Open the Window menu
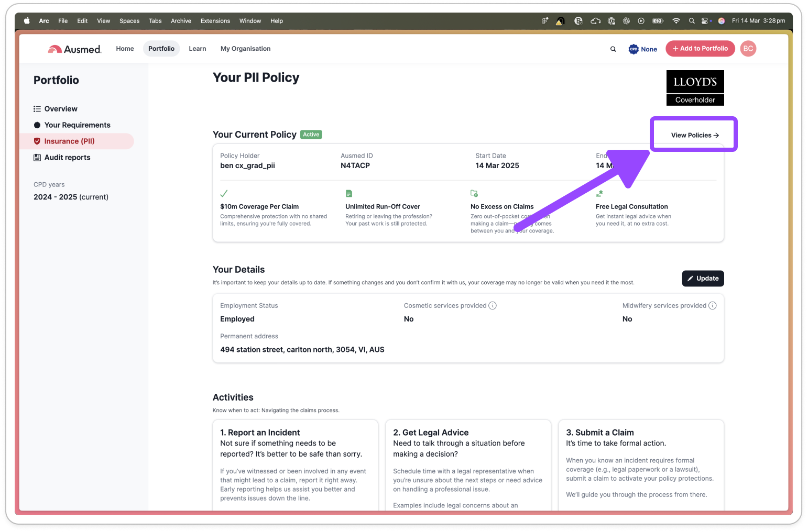808x532 pixels. tap(250, 21)
